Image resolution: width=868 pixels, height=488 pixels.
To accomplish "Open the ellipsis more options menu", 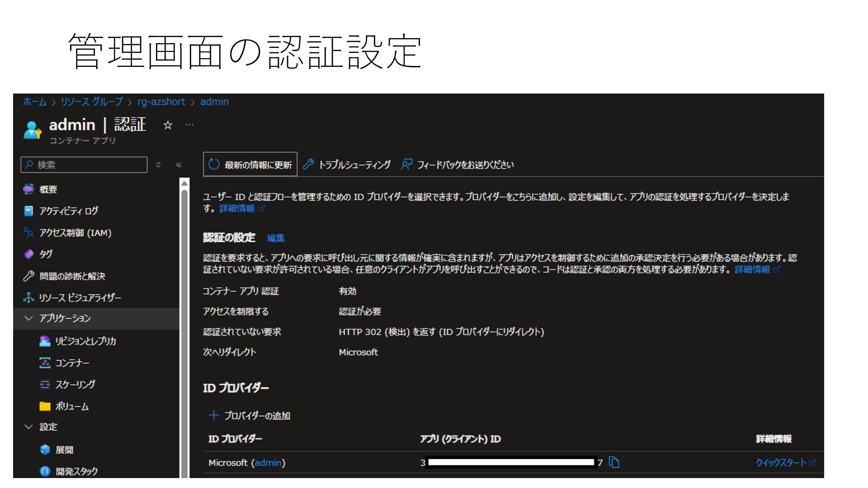I will click(x=189, y=125).
